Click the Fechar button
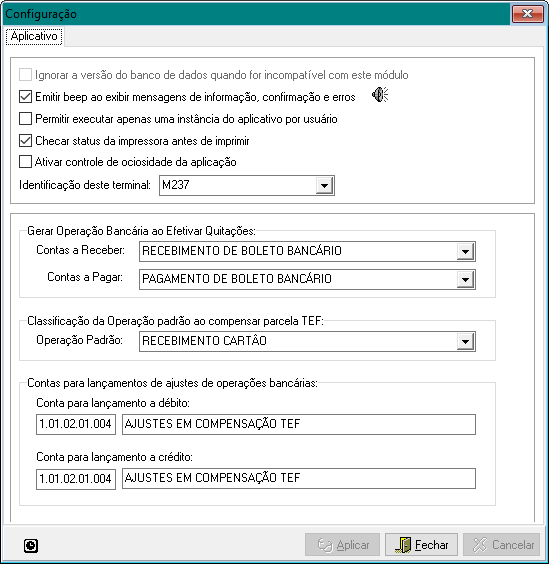This screenshot has height=564, width=549. (x=421, y=545)
